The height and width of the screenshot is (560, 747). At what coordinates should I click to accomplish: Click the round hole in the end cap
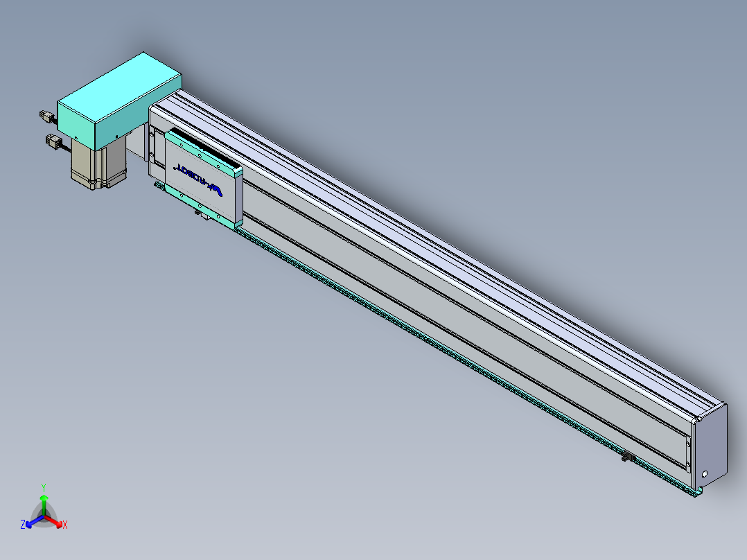click(x=705, y=474)
